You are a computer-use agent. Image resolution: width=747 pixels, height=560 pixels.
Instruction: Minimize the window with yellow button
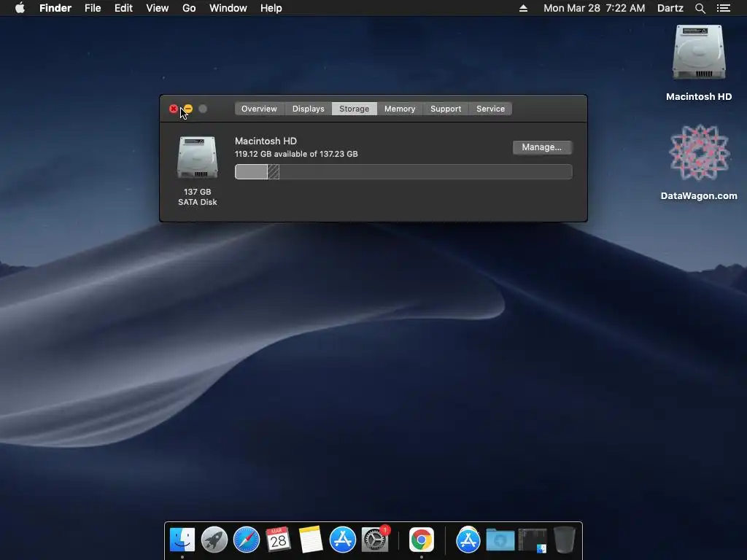pos(188,109)
